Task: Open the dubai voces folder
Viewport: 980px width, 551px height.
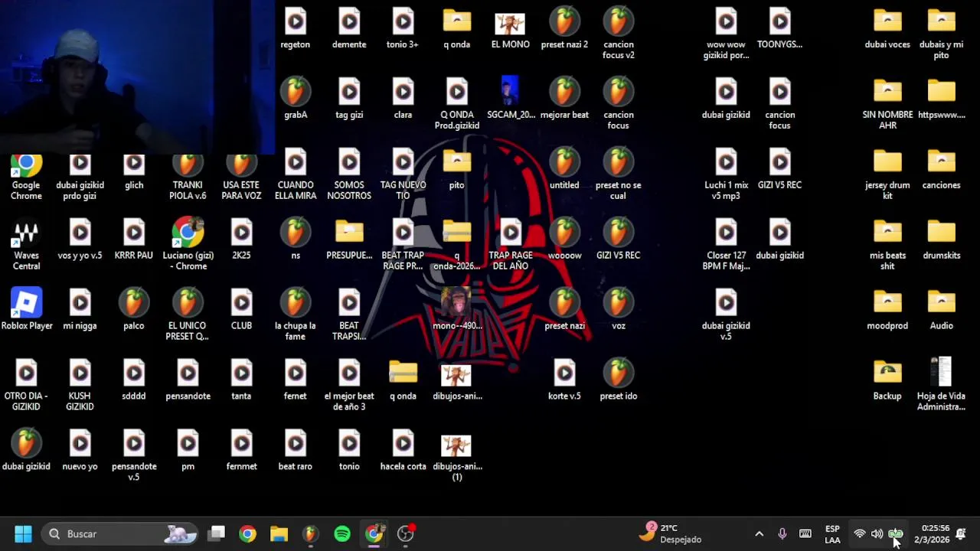Action: pyautogui.click(x=887, y=29)
